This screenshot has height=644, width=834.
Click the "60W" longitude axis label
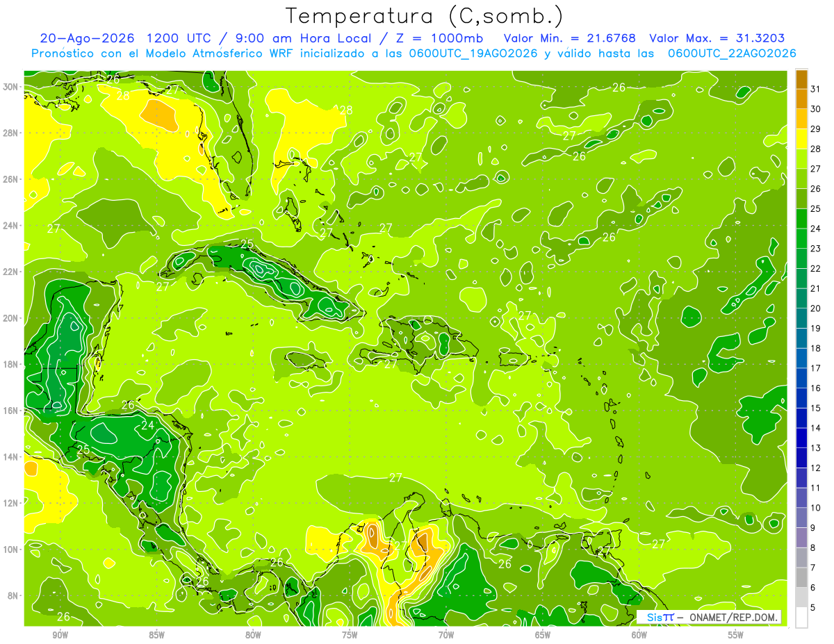coord(639,635)
